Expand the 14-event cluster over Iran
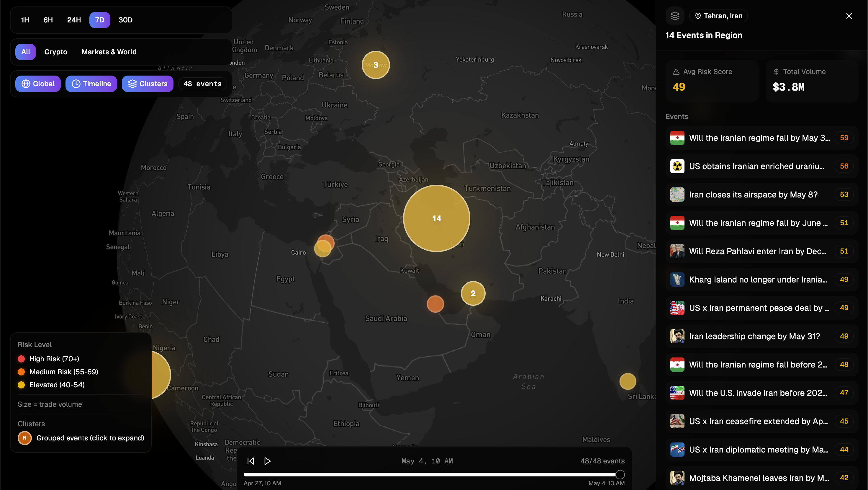 pyautogui.click(x=436, y=218)
